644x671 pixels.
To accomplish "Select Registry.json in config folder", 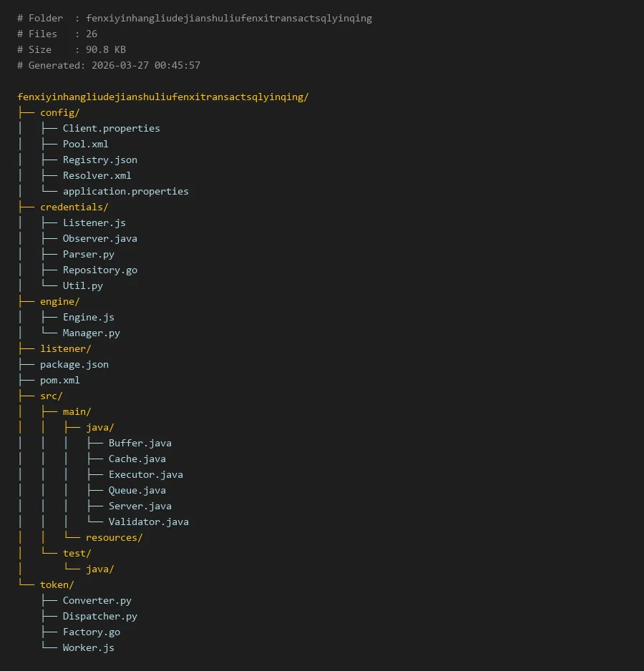I will pyautogui.click(x=99, y=160).
